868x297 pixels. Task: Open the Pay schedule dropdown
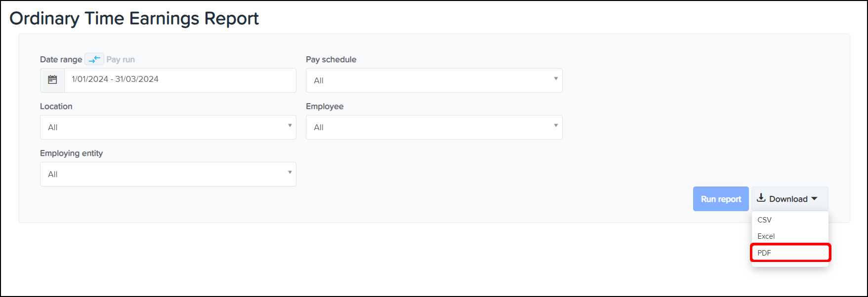[x=434, y=80]
